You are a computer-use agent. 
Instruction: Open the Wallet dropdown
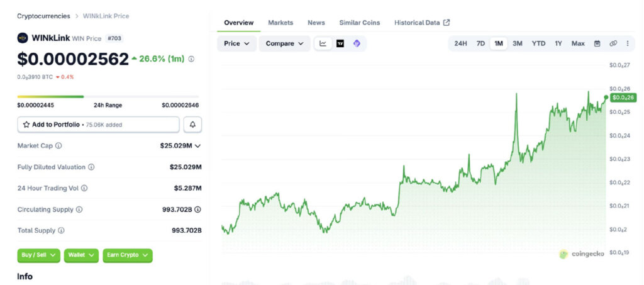click(x=81, y=255)
